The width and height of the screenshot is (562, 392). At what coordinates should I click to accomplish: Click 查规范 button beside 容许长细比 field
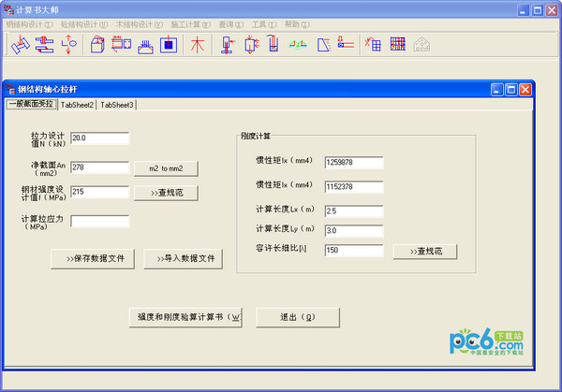click(425, 252)
